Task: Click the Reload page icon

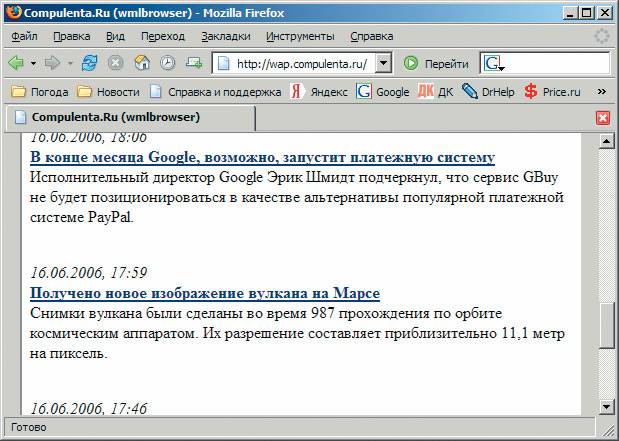Action: point(90,63)
